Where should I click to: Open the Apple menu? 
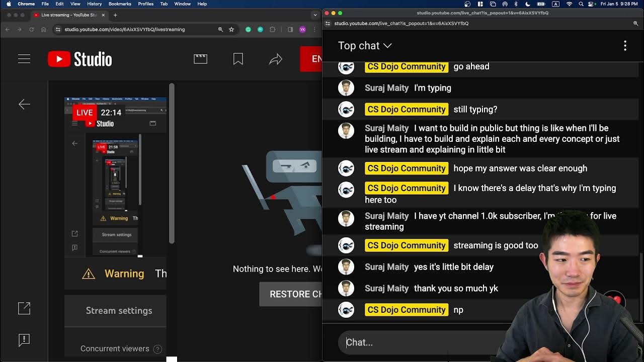[8, 4]
